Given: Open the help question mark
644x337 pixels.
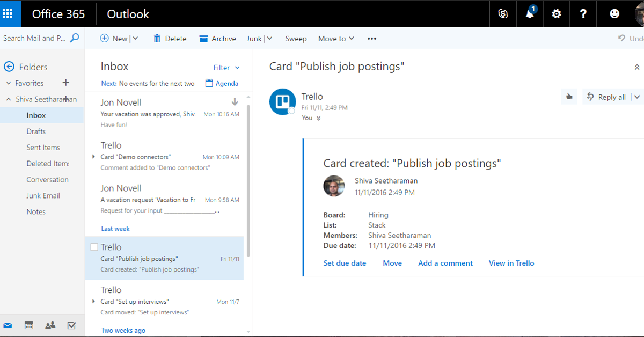Looking at the screenshot, I should 583,14.
